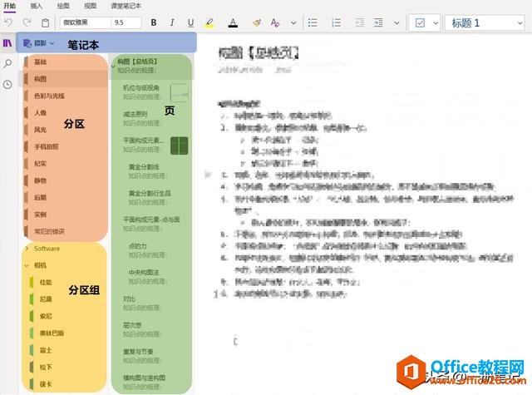
Task: Switch to the 视图 tab
Action: click(91, 6)
